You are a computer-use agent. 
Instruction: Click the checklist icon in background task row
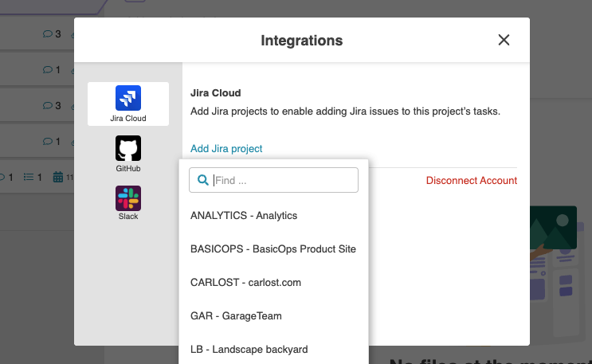click(x=29, y=177)
